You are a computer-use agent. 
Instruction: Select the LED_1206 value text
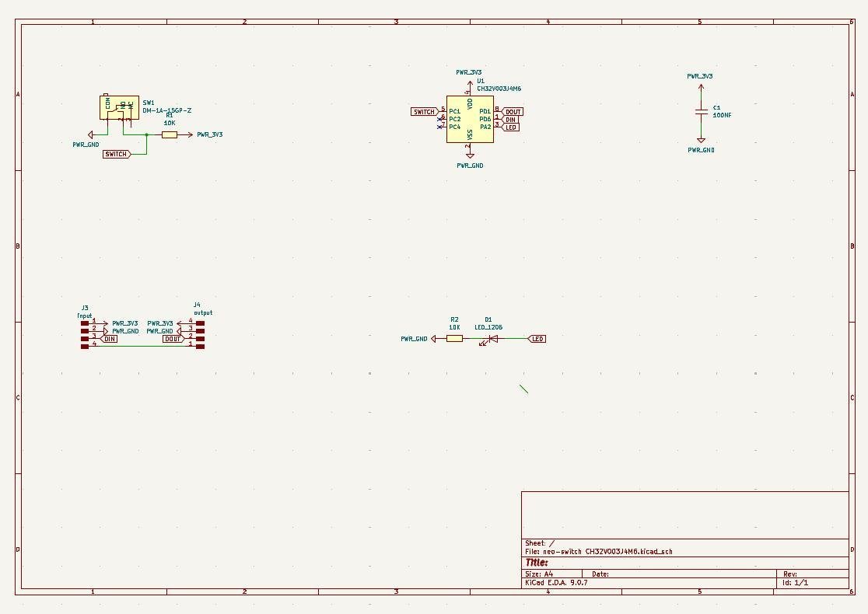(488, 327)
